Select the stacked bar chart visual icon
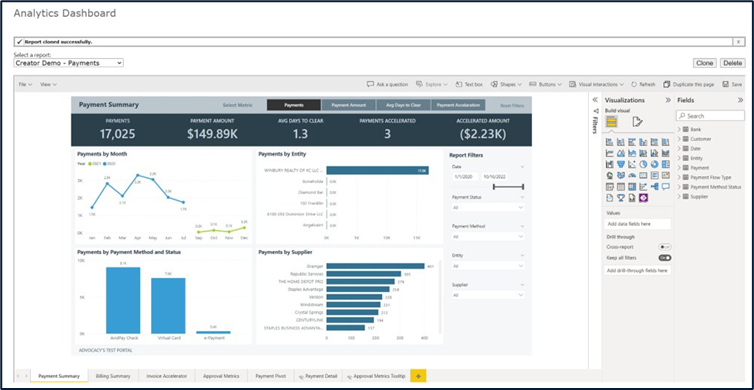The image size is (754, 390). tap(610, 142)
